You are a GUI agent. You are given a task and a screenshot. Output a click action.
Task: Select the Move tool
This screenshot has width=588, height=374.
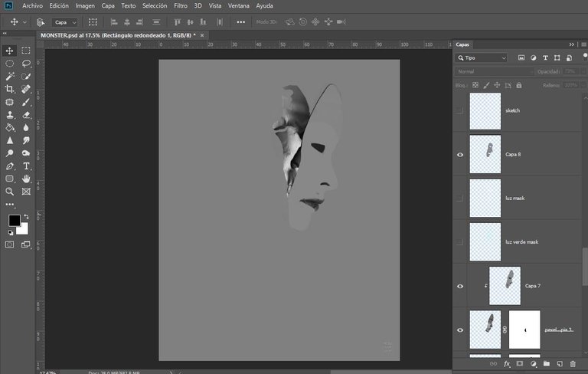tap(10, 51)
